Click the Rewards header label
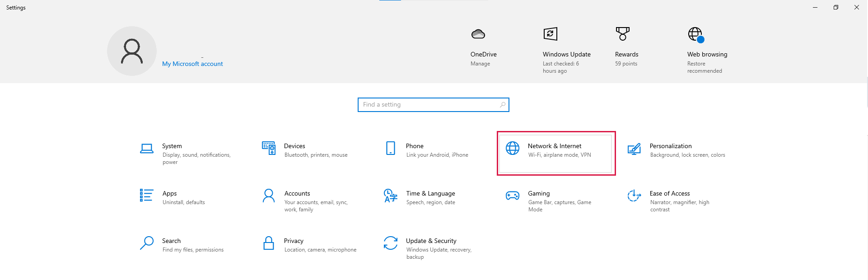 click(626, 54)
